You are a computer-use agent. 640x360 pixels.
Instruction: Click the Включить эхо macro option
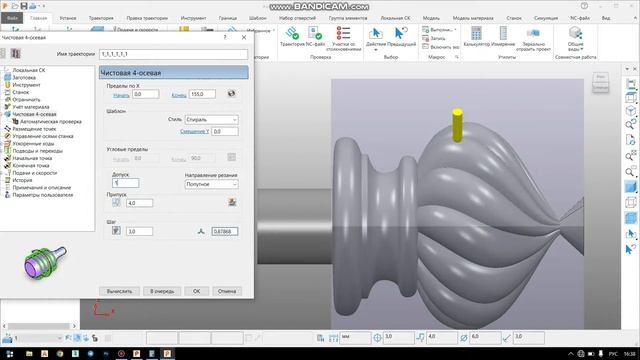(441, 47)
